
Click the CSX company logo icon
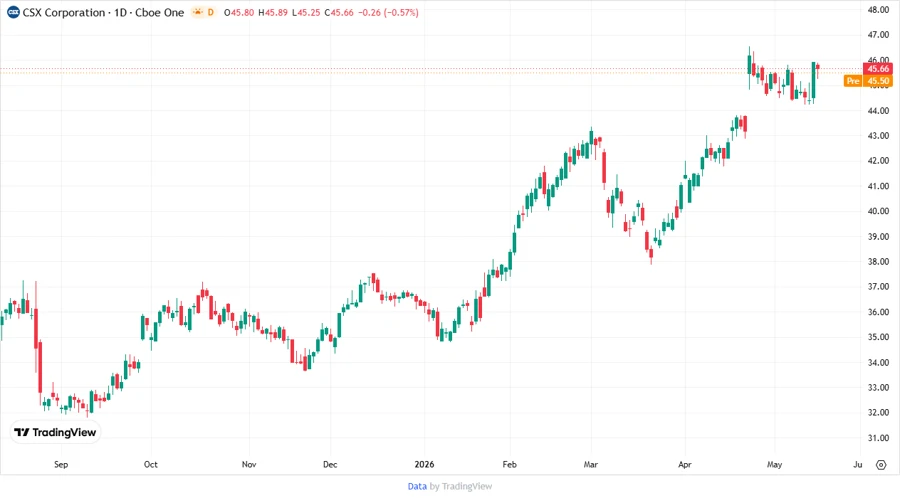click(x=13, y=12)
